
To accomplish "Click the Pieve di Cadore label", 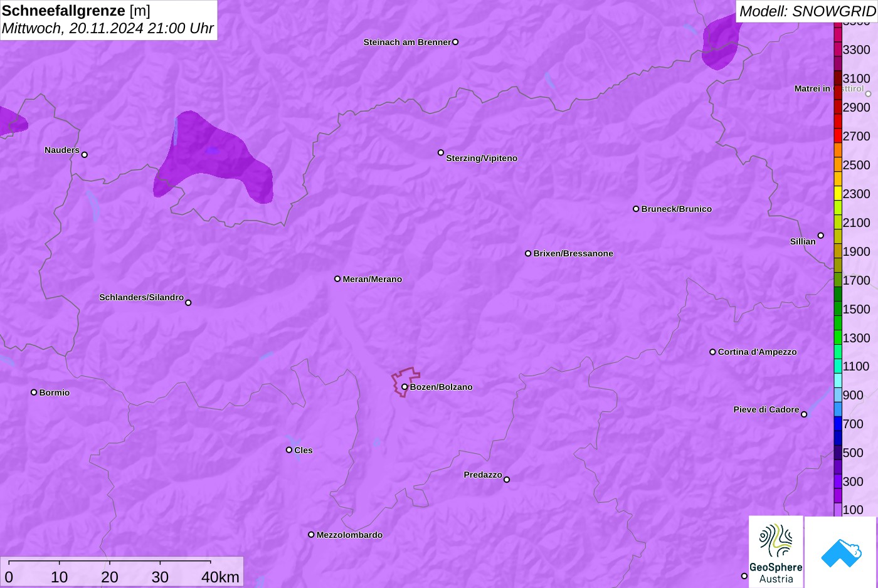I will (766, 409).
